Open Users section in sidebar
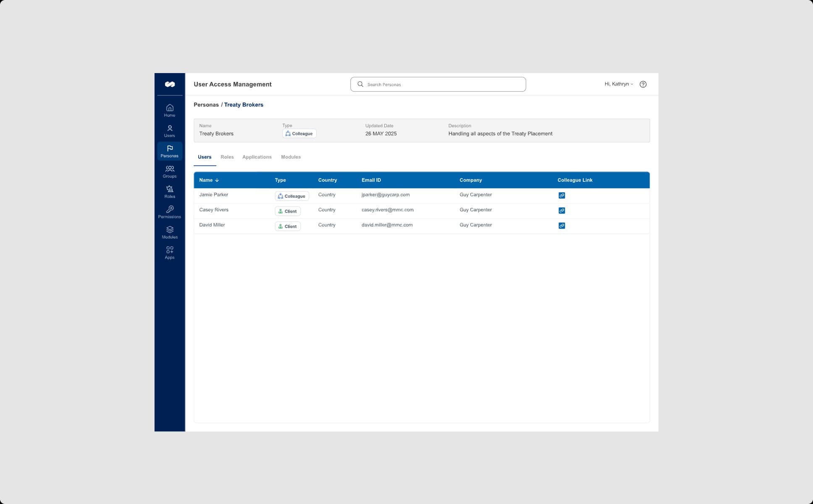 point(170,131)
